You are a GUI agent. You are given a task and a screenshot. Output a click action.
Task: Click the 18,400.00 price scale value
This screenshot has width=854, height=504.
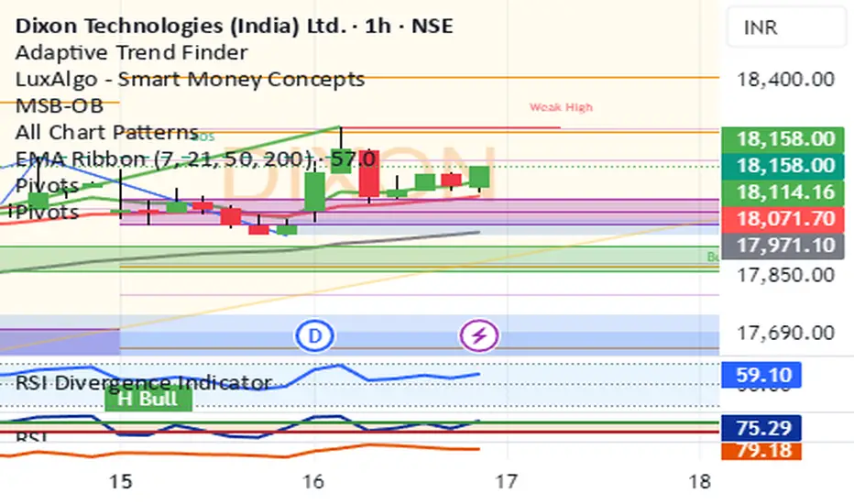785,80
